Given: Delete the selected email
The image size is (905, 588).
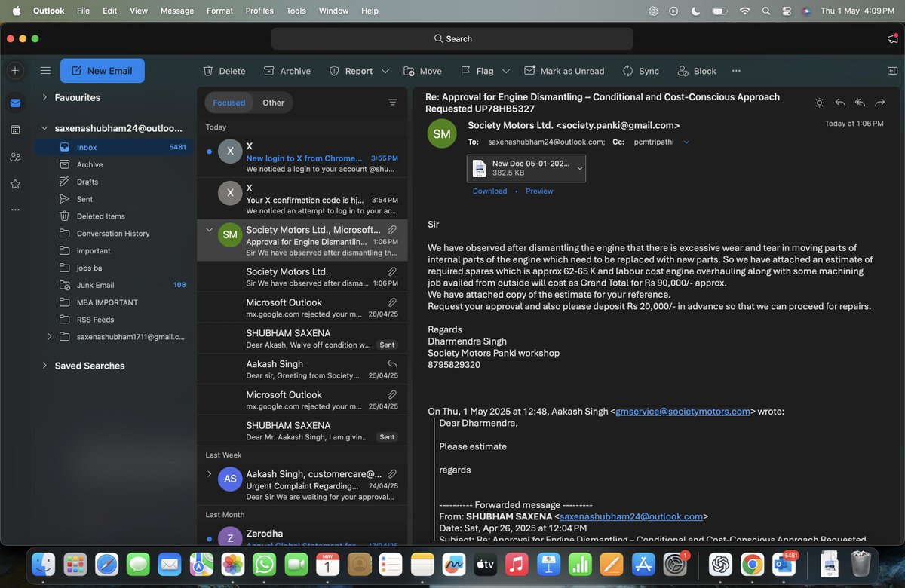Looking at the screenshot, I should (x=224, y=71).
